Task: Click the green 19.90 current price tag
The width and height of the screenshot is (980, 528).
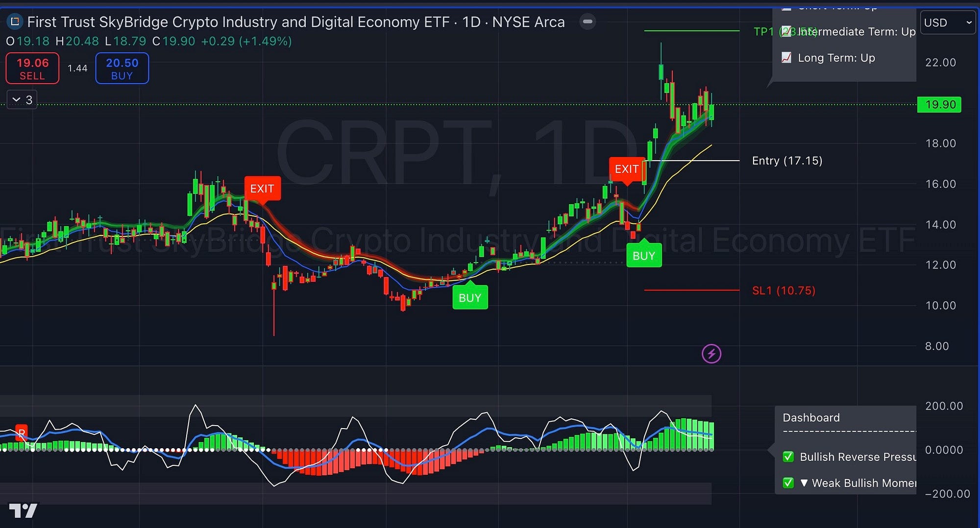Action: click(x=939, y=104)
